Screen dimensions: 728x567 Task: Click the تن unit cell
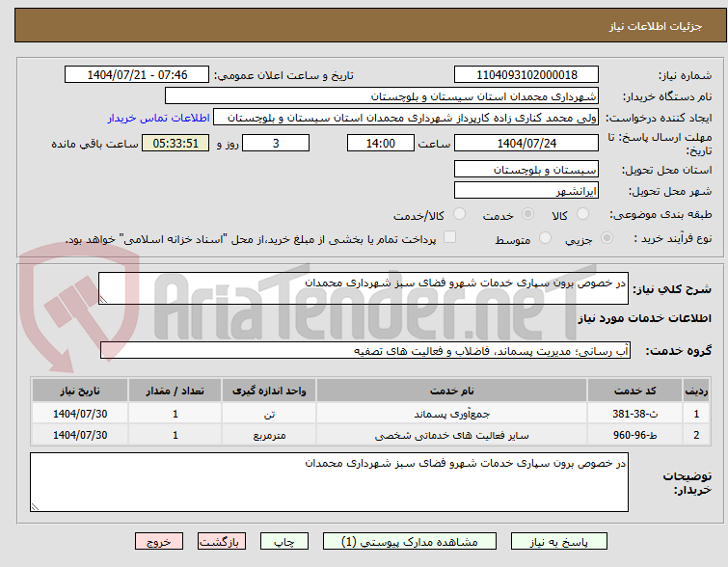(269, 414)
